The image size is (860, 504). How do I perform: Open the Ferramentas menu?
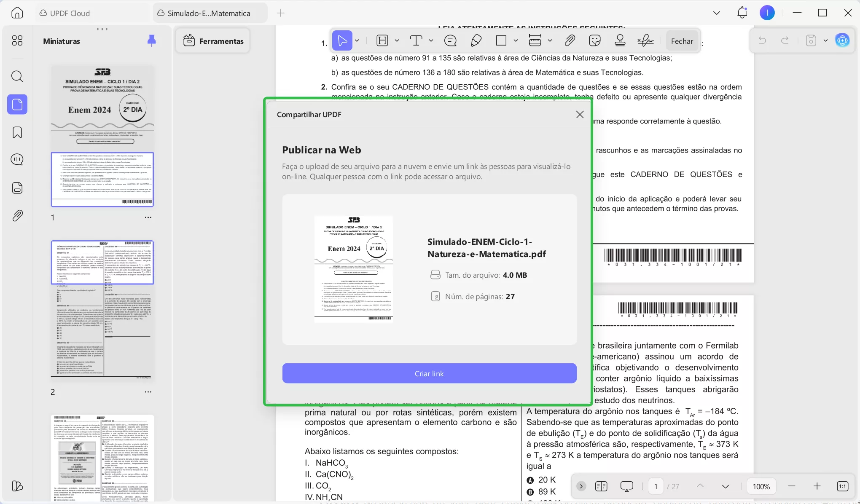213,41
